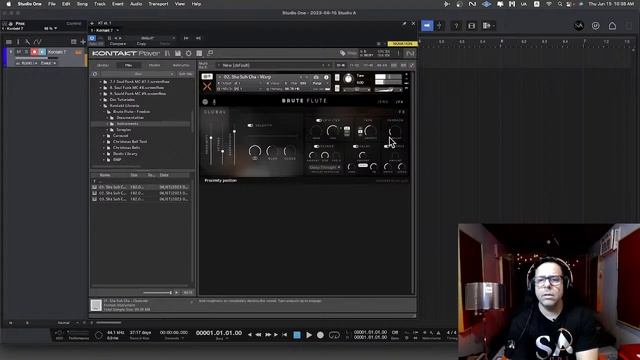Click the return to zero transport button
Image resolution: width=640 pixels, height=360 pixels.
click(x=284, y=335)
